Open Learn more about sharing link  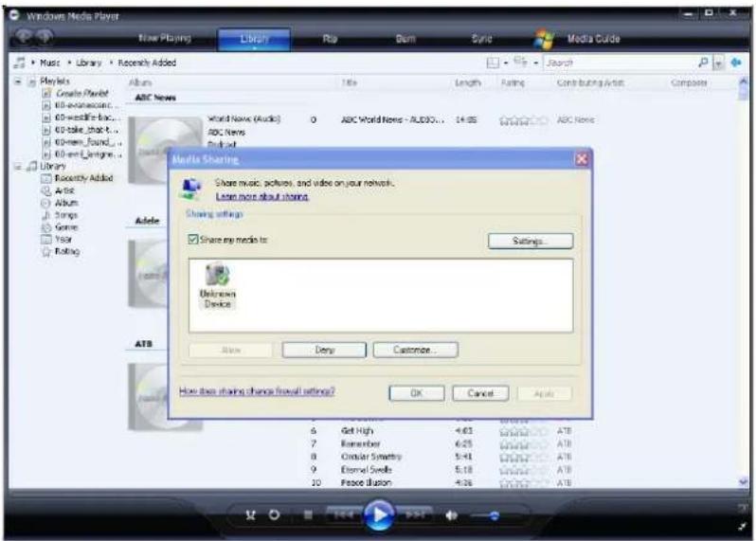262,197
